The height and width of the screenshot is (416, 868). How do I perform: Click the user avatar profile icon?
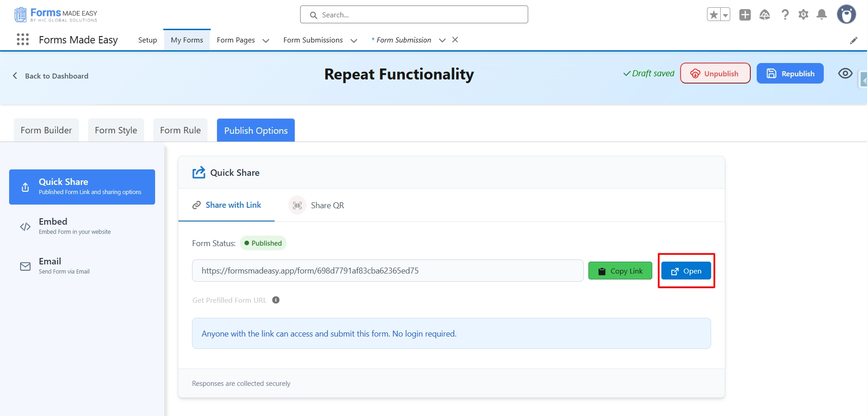(x=846, y=15)
